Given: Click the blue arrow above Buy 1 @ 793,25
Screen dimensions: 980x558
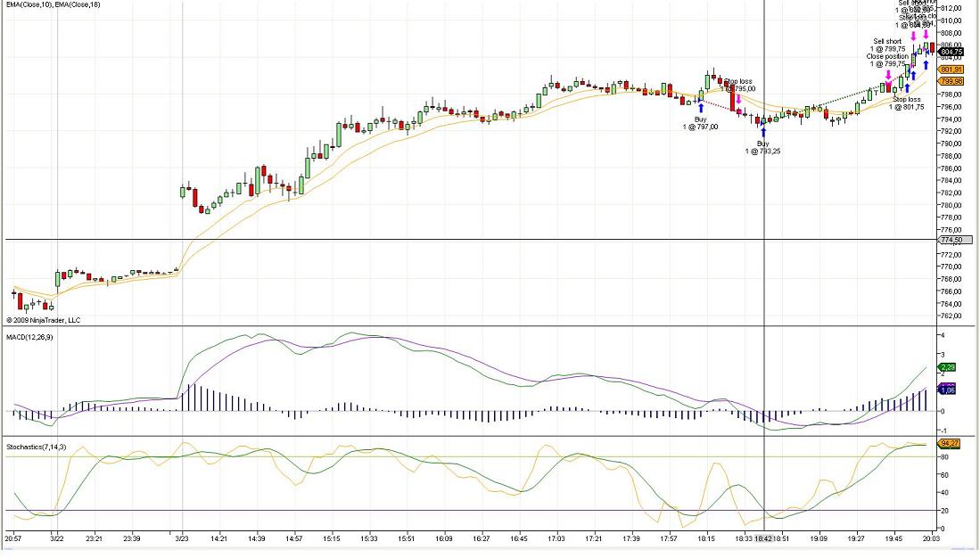Looking at the screenshot, I should click(763, 131).
